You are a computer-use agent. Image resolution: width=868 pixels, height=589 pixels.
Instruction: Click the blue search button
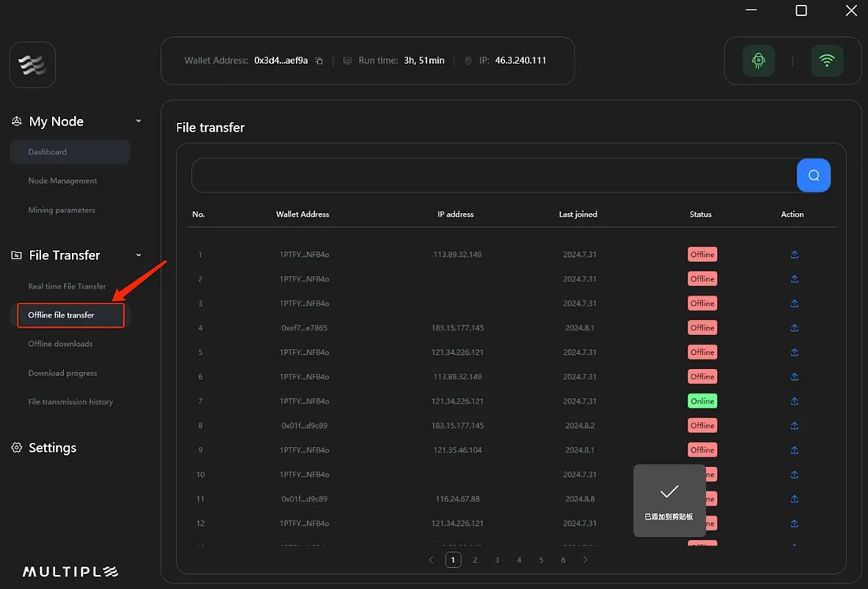tap(814, 175)
